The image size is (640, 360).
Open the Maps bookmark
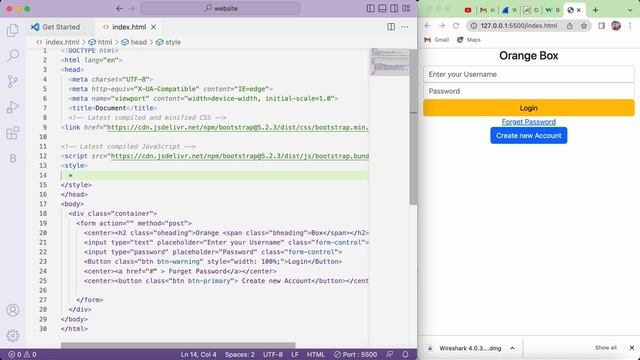[469, 40]
